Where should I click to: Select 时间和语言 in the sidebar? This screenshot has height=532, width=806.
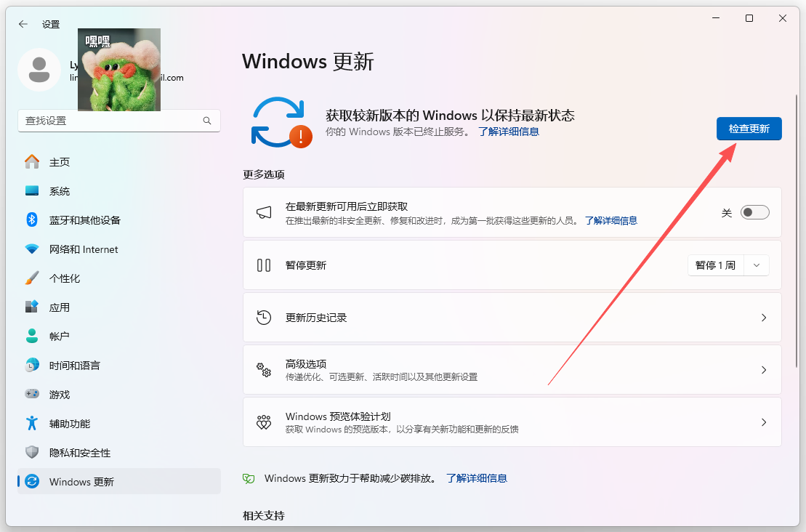click(119, 366)
